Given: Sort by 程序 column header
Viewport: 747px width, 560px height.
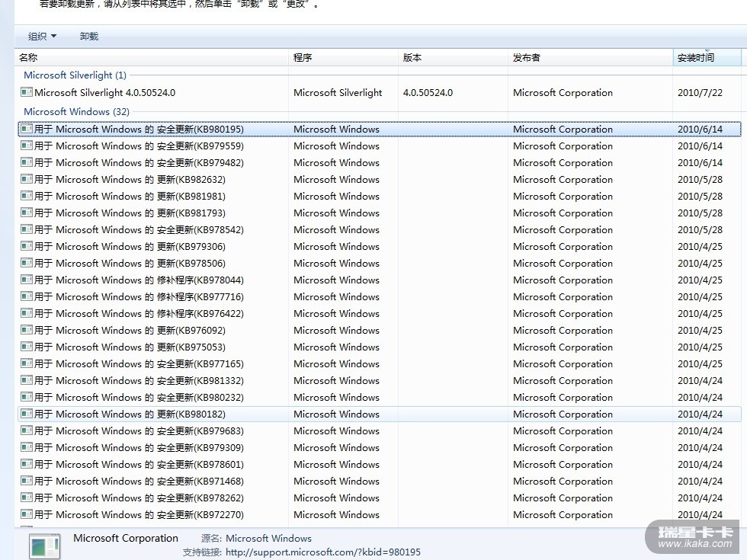Looking at the screenshot, I should tap(344, 58).
